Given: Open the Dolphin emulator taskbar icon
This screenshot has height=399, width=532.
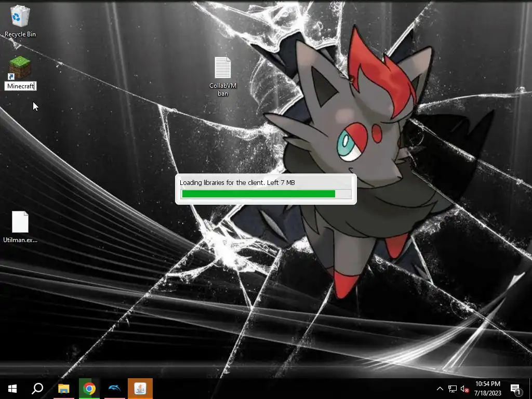Looking at the screenshot, I should coord(115,389).
